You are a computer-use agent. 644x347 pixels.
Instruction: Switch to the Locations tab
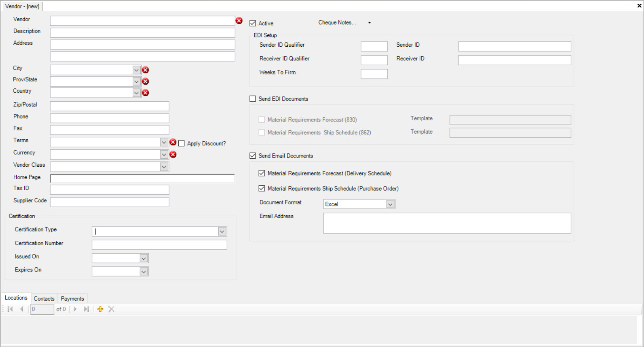16,298
